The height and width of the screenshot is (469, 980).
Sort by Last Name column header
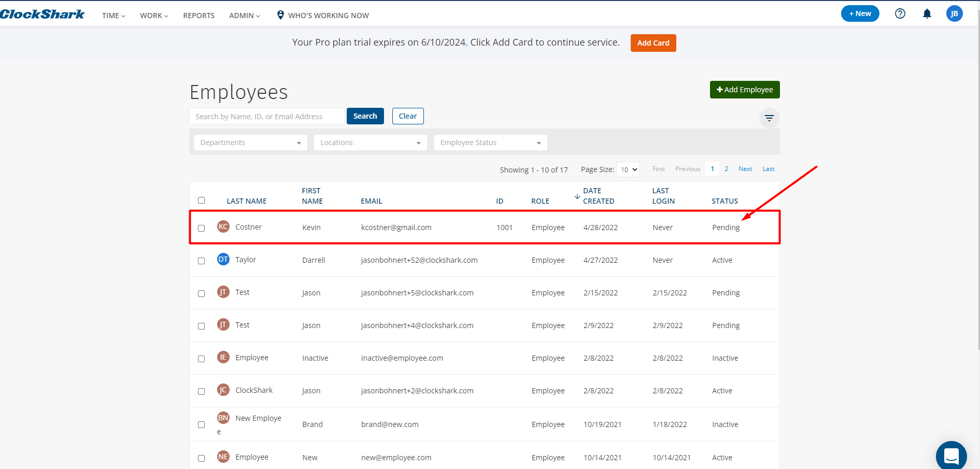pos(247,201)
